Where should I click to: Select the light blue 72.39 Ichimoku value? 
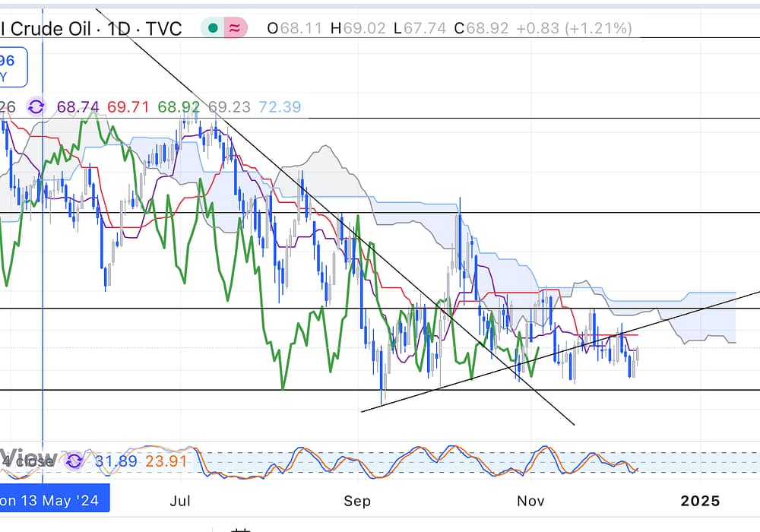pos(280,107)
